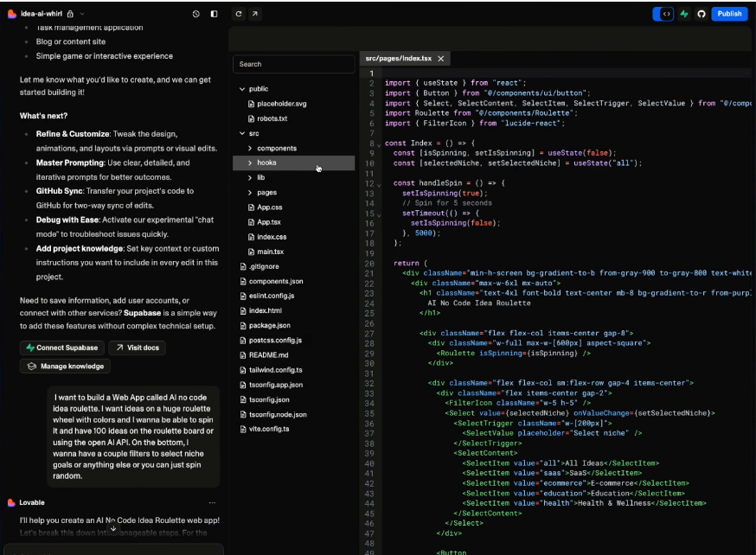Open App.tsx in the file tree
756x555 pixels.
(269, 222)
